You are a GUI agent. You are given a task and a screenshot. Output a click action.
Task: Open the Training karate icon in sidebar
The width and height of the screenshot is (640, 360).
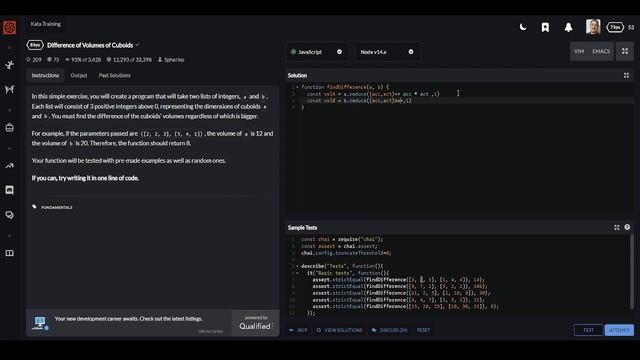(x=9, y=65)
